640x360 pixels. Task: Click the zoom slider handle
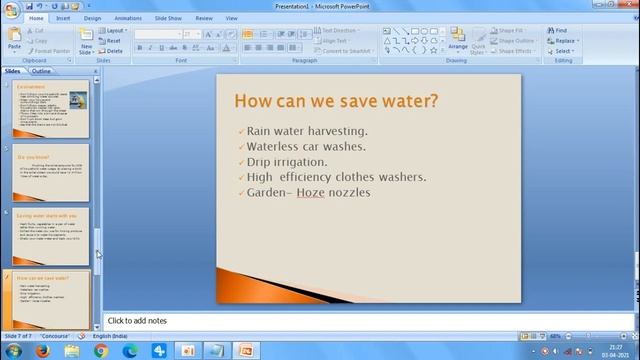pyautogui.click(x=588, y=336)
